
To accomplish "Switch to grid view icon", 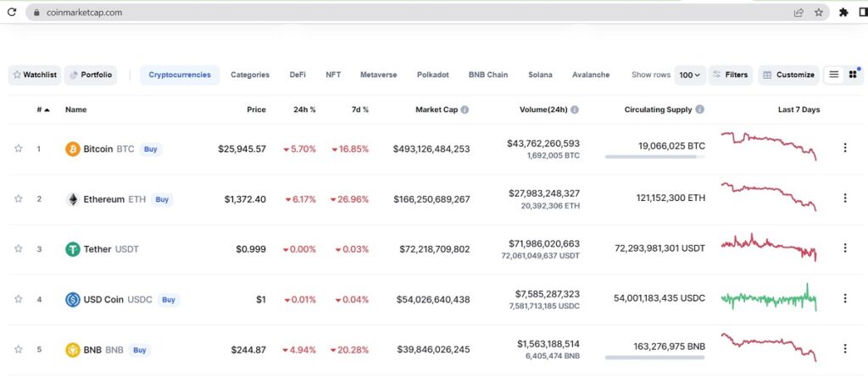I will (x=853, y=75).
